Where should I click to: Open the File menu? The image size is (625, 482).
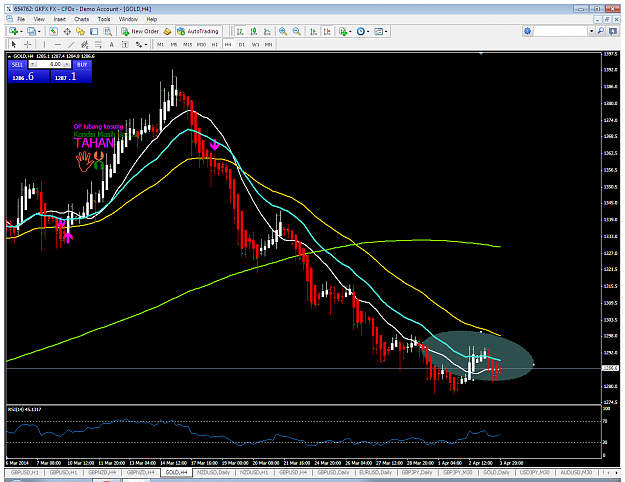point(21,19)
